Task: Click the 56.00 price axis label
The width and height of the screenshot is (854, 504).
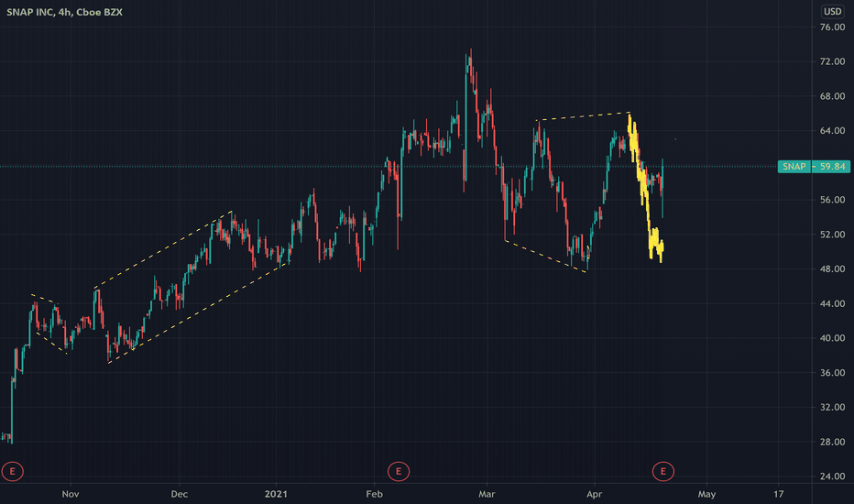Action: [x=832, y=200]
